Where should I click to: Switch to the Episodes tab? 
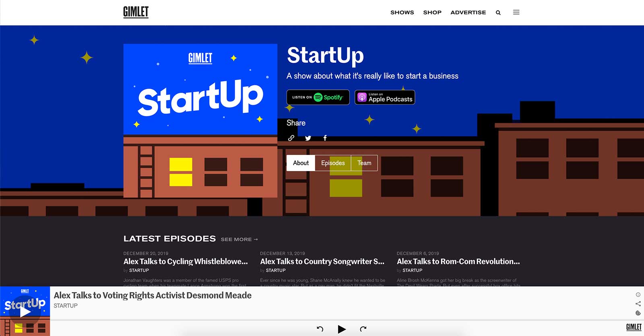point(333,163)
